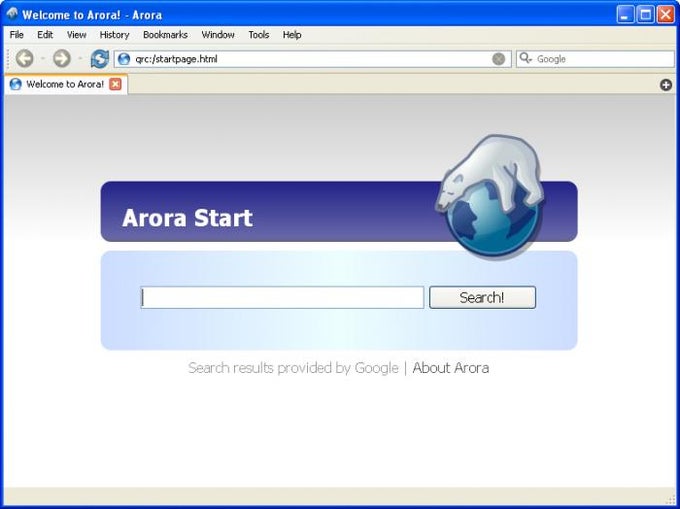Open the search engine magnifier dropdown
Screen dimensions: 680x509
click(526, 58)
